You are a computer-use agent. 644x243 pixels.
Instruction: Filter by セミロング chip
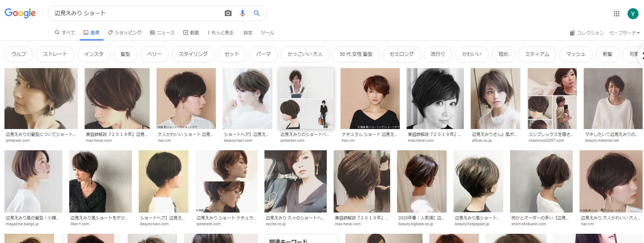tap(401, 54)
